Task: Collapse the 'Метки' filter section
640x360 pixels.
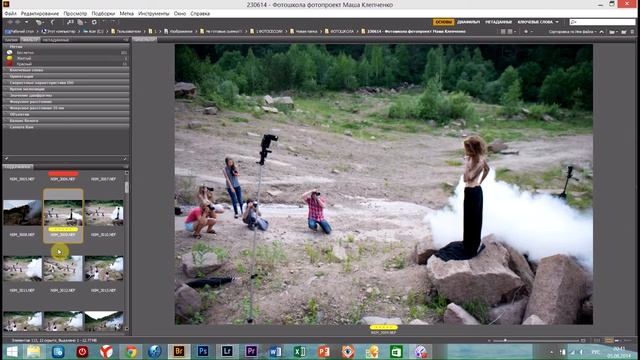Action: pos(66,47)
